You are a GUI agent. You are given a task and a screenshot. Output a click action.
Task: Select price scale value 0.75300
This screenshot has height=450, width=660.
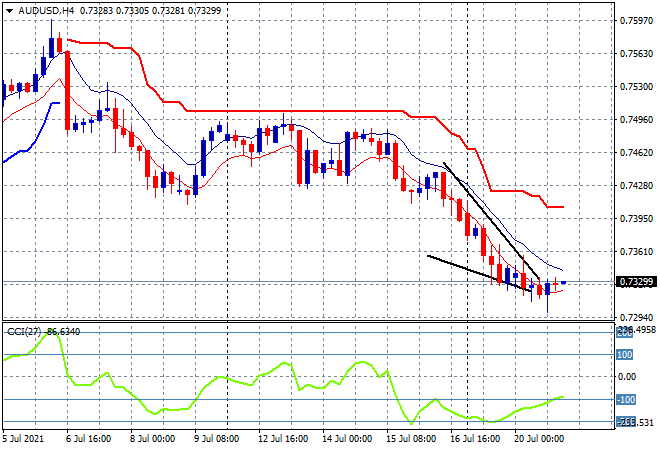coord(636,87)
